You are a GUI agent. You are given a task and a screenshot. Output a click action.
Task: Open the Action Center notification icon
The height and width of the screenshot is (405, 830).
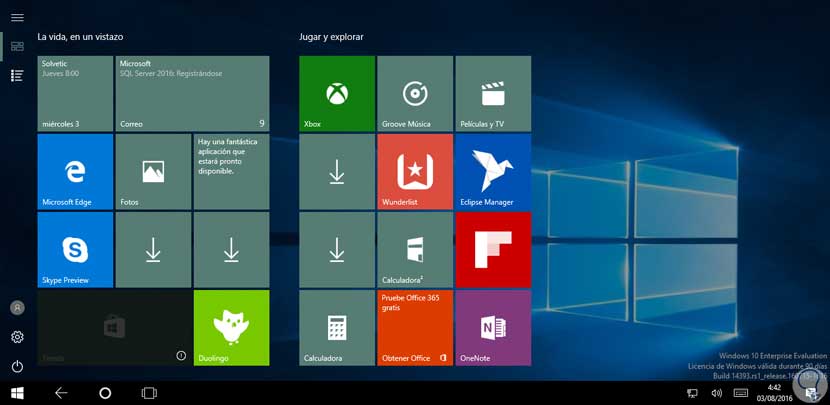pos(810,393)
